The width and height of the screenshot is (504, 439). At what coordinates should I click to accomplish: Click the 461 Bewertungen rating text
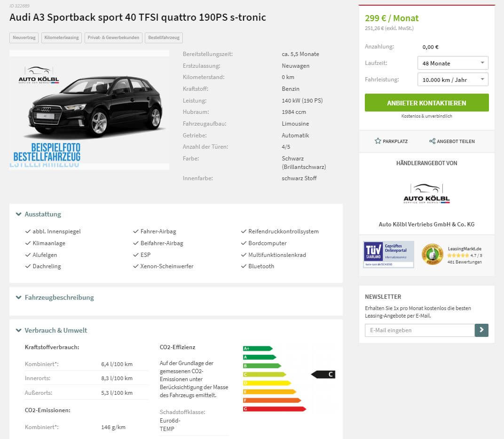[x=465, y=262]
